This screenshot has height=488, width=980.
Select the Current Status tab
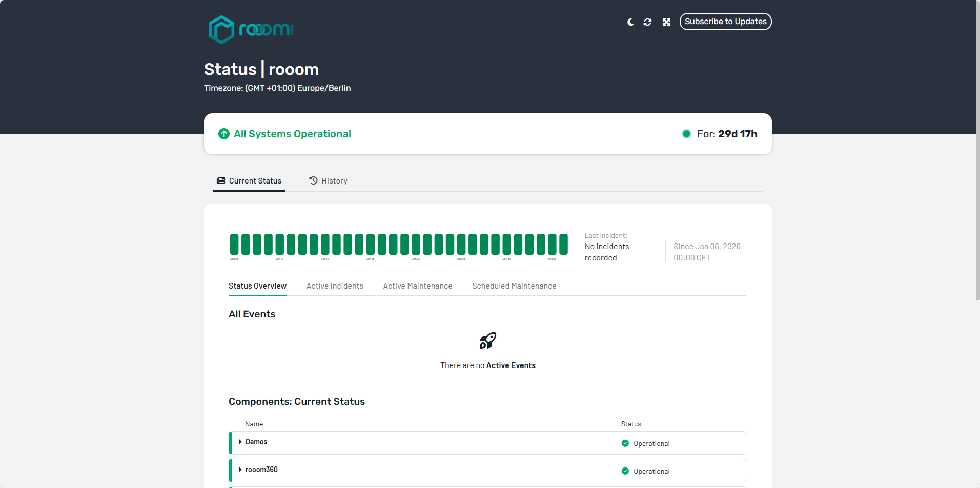[249, 181]
